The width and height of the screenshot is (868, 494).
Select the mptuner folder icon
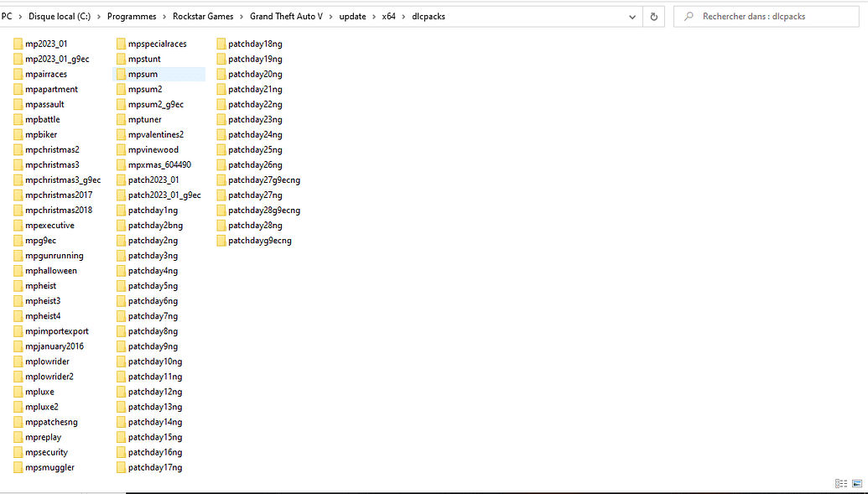tap(122, 120)
